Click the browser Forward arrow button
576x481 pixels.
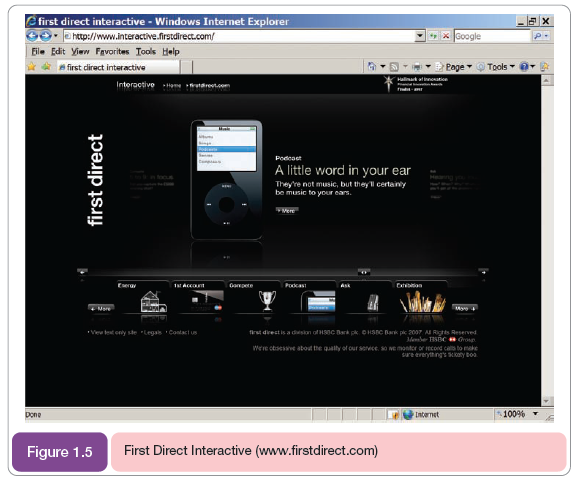coord(45,36)
